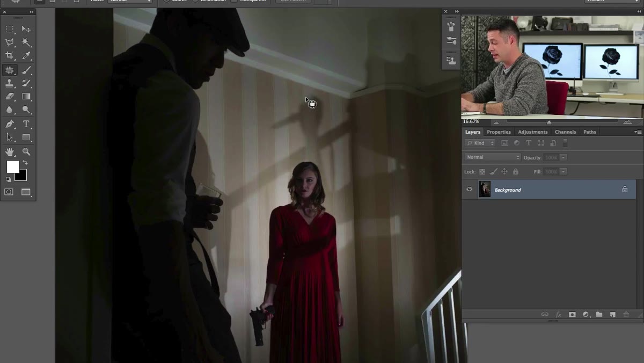Open the Opacity slider arrow
The height and width of the screenshot is (363, 644).
click(563, 157)
